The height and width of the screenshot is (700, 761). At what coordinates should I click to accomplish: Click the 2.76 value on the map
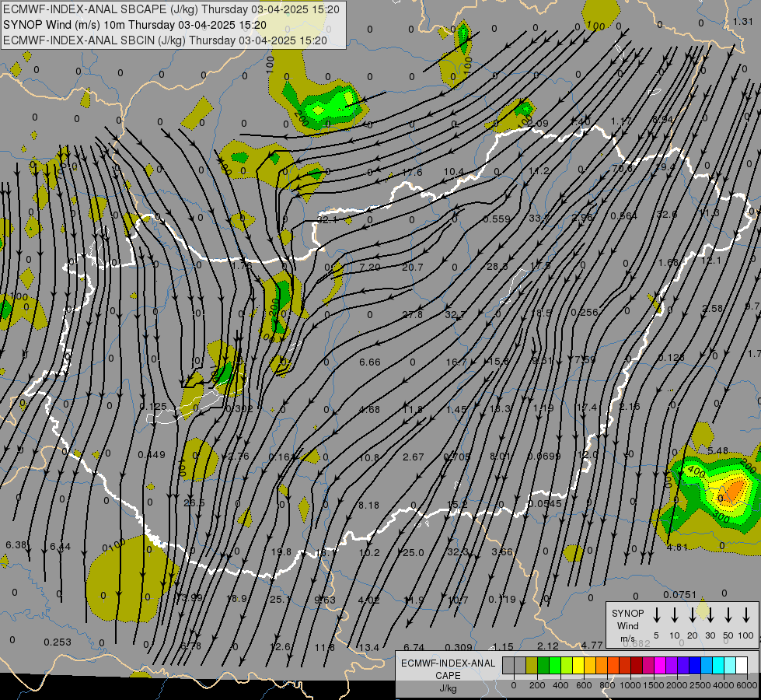239,456
